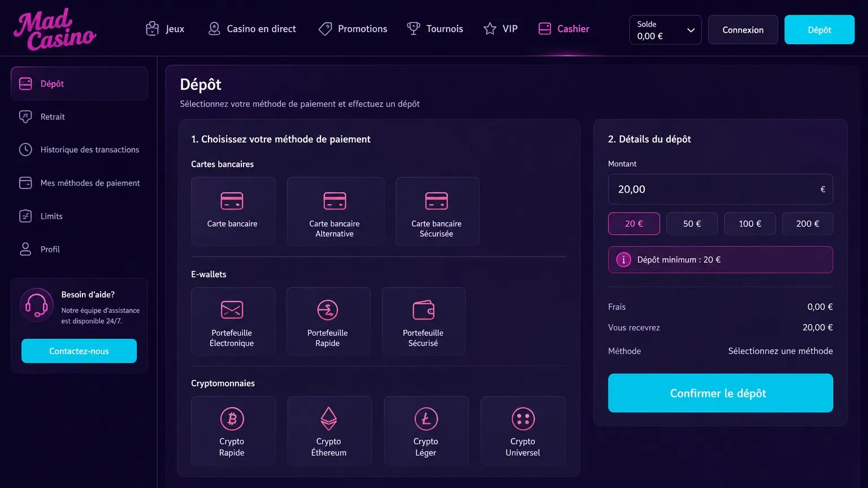The image size is (868, 488).
Task: Click the VIP star icon
Action: [x=490, y=29]
